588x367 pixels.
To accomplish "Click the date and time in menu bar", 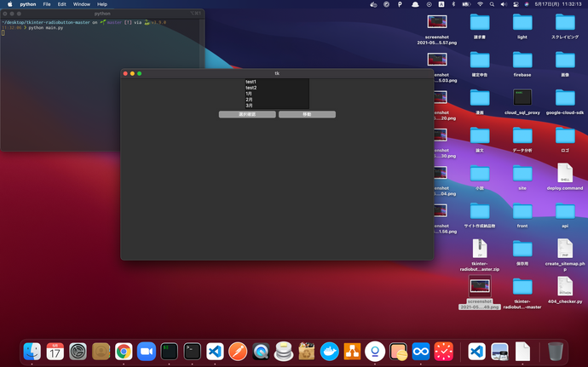I will coord(558,4).
